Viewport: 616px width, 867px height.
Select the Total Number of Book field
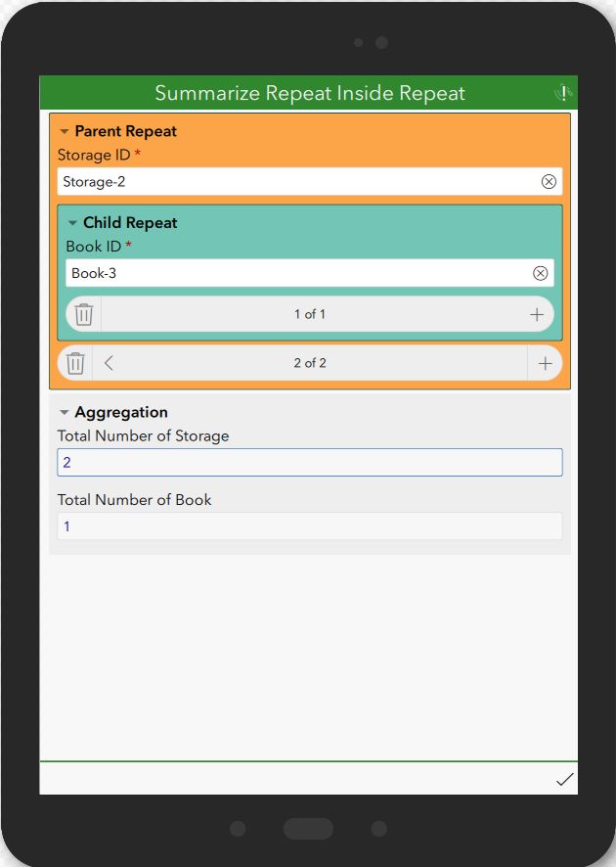pos(309,525)
